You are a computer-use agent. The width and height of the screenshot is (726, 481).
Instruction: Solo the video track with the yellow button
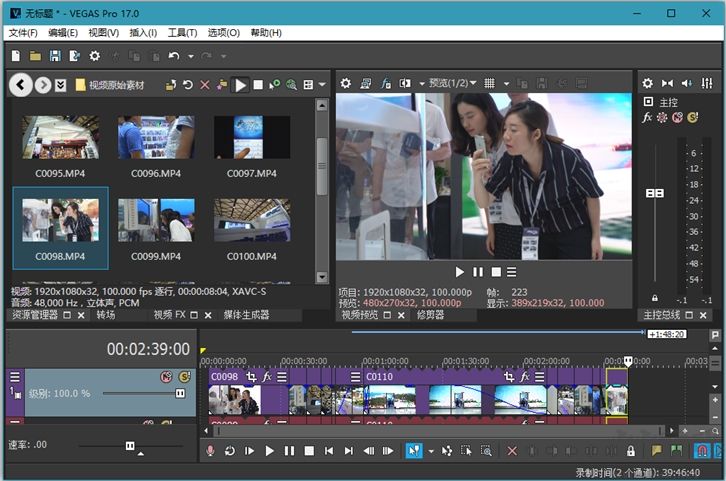pos(184,377)
